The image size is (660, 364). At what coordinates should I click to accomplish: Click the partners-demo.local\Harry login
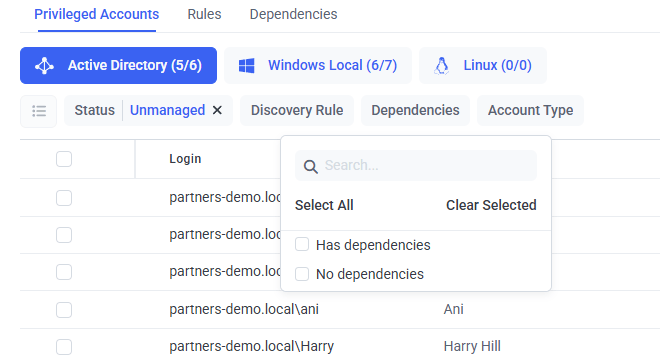252,347
